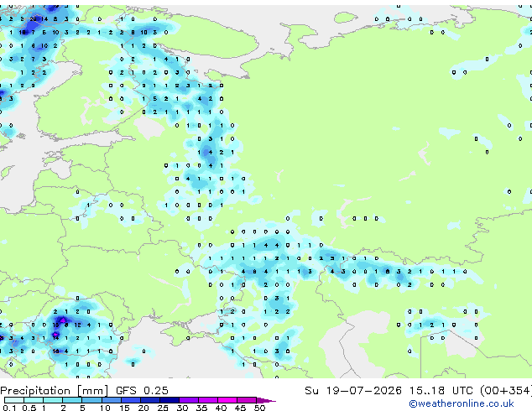Click the date 'Su 19-07-2026' label
The width and height of the screenshot is (532, 411).
(x=353, y=391)
